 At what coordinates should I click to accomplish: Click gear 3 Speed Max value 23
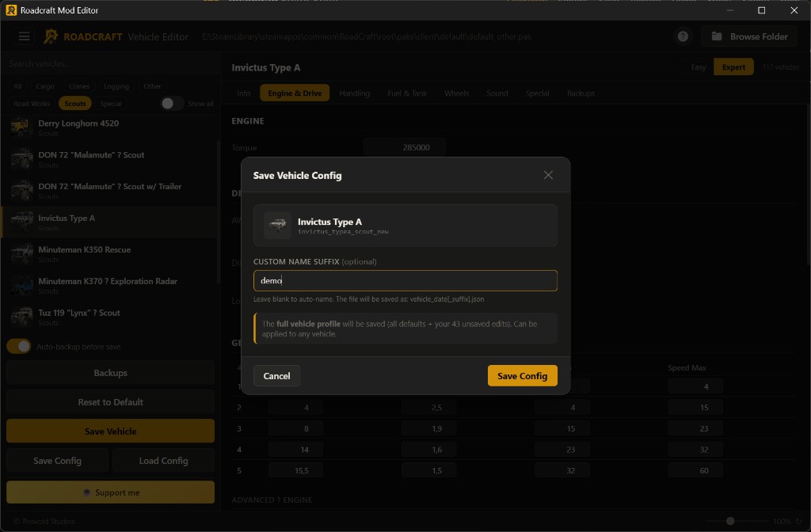click(695, 428)
